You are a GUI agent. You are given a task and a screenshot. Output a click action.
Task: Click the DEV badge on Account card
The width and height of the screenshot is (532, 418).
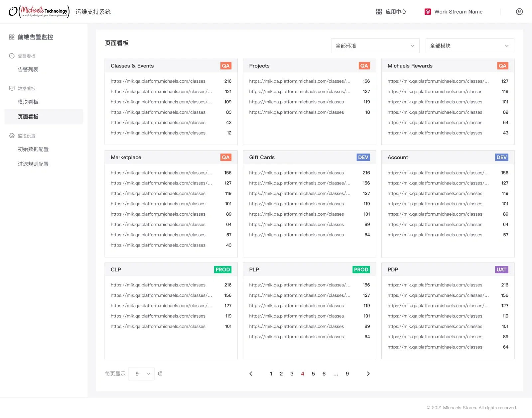501,157
